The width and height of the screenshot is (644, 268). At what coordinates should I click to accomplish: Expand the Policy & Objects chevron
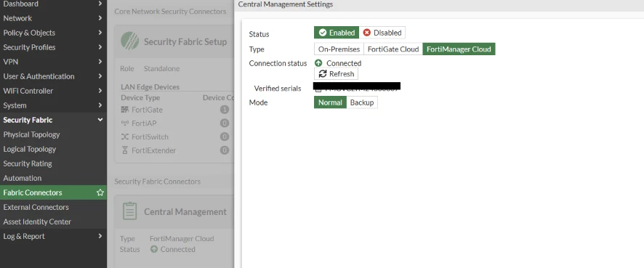tap(100, 33)
